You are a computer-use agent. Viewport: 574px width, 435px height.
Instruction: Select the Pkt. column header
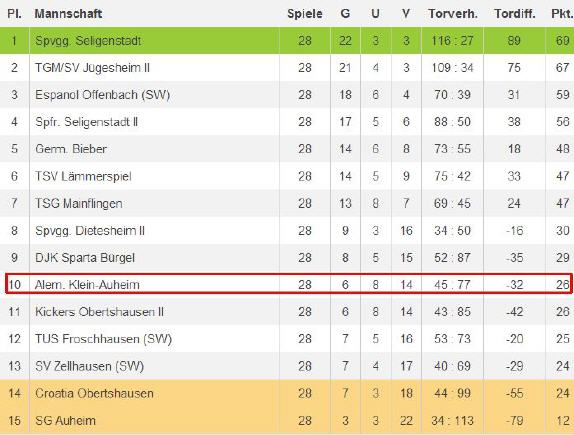pyautogui.click(x=562, y=14)
